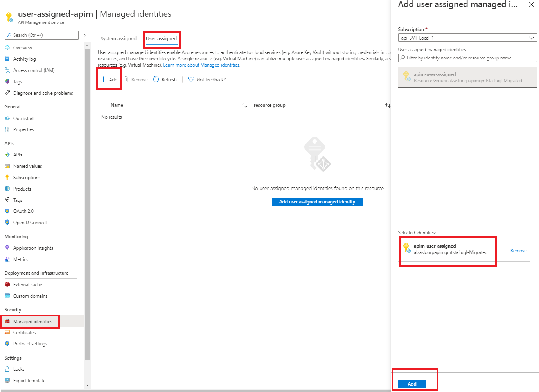Click the OAuth 2.0 shield icon
Viewport: 539px width, 392px height.
pyautogui.click(x=7, y=211)
